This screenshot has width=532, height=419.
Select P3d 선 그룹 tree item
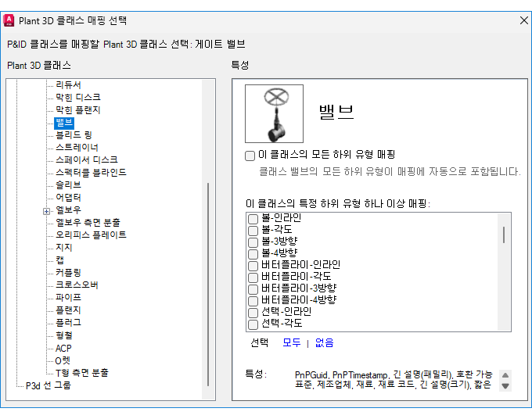coord(49,385)
